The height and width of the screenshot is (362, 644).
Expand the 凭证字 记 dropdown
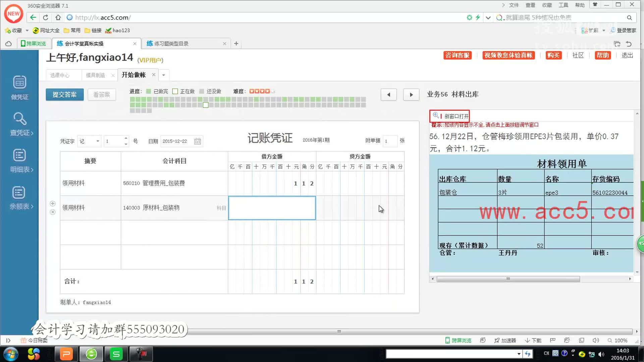pyautogui.click(x=98, y=141)
